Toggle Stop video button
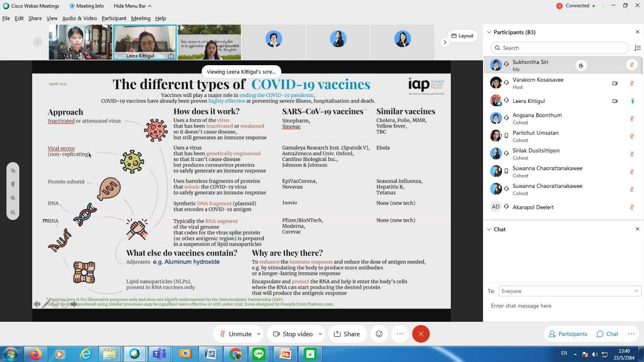The image size is (644, 362). click(293, 334)
